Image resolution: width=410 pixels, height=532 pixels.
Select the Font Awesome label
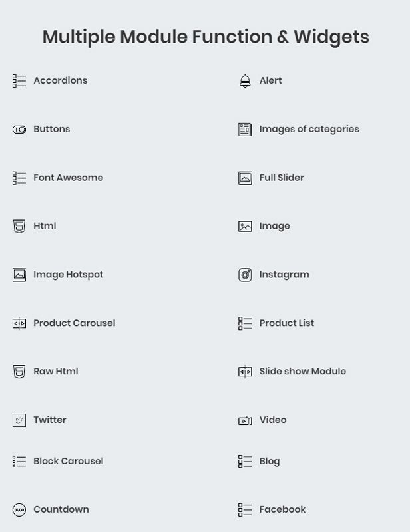pyautogui.click(x=68, y=178)
